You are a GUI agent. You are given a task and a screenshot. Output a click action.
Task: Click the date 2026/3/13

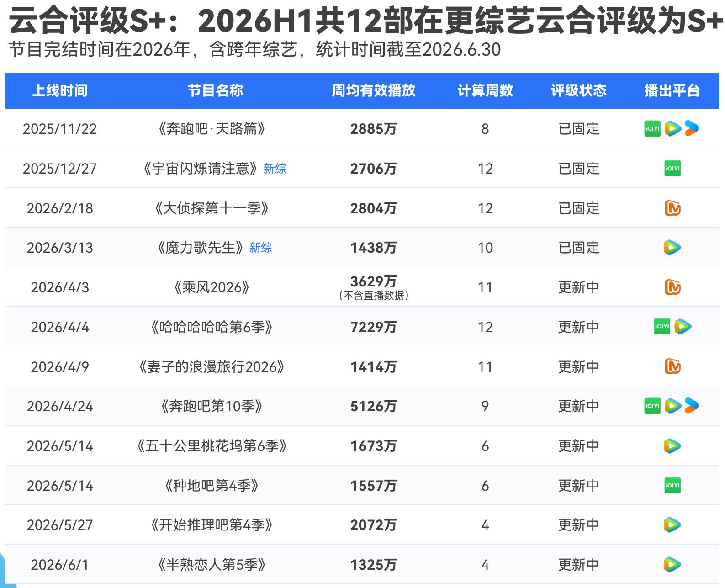60,248
